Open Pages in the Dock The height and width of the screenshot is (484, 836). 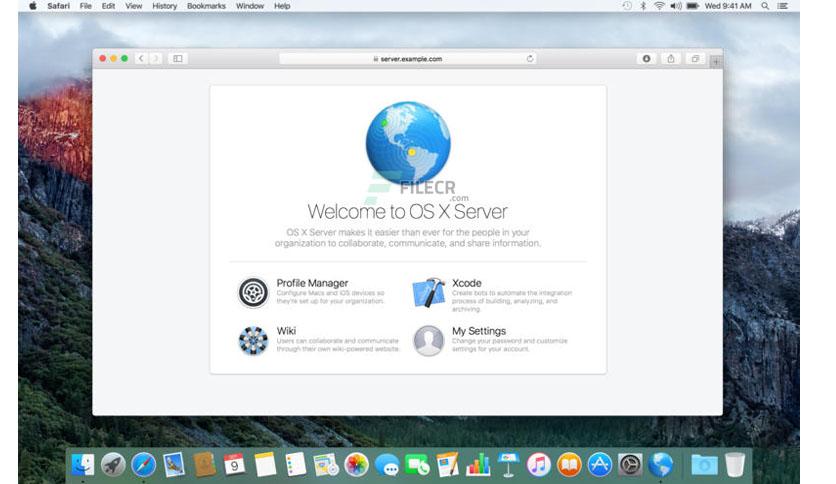[447, 465]
